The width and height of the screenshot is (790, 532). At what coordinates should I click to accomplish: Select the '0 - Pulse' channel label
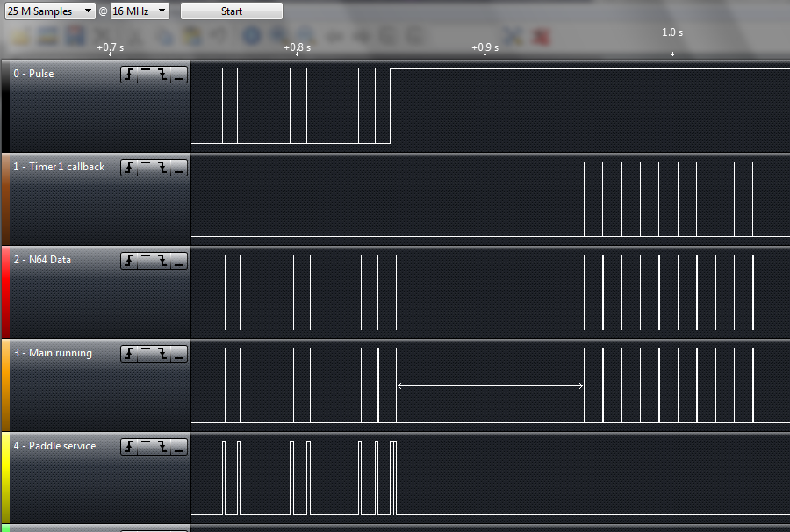tap(33, 74)
